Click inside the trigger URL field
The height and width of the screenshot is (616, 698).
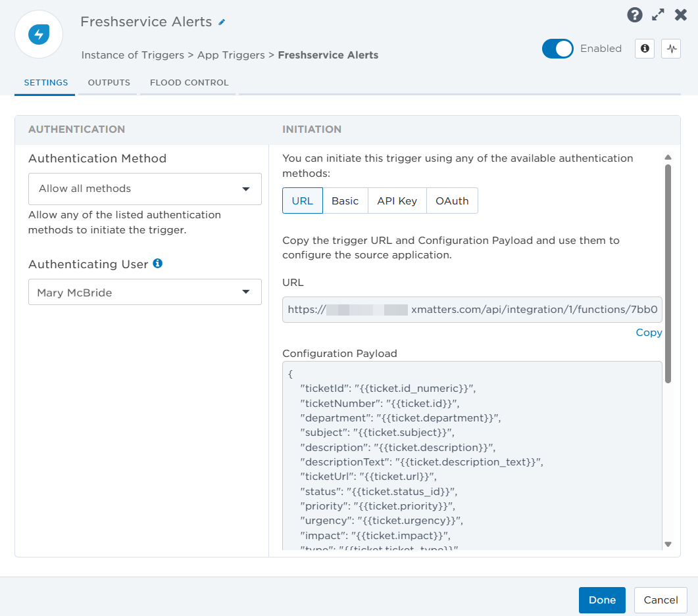[x=472, y=310]
